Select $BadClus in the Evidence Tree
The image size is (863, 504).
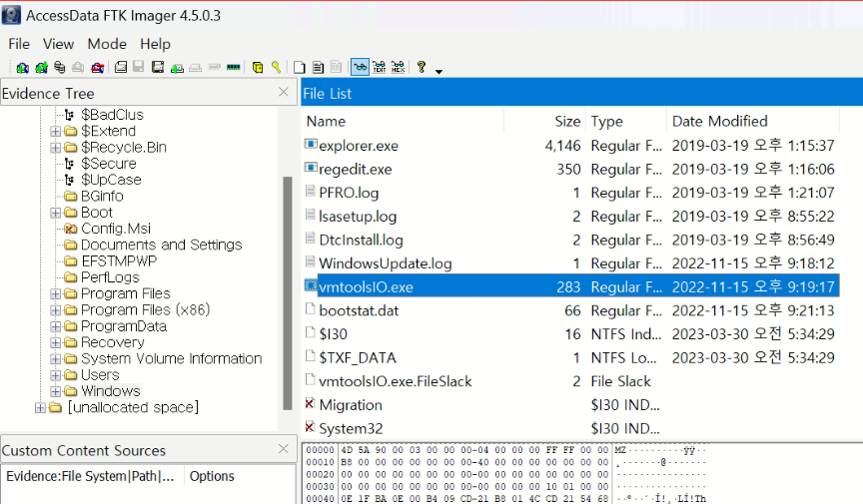(x=112, y=115)
